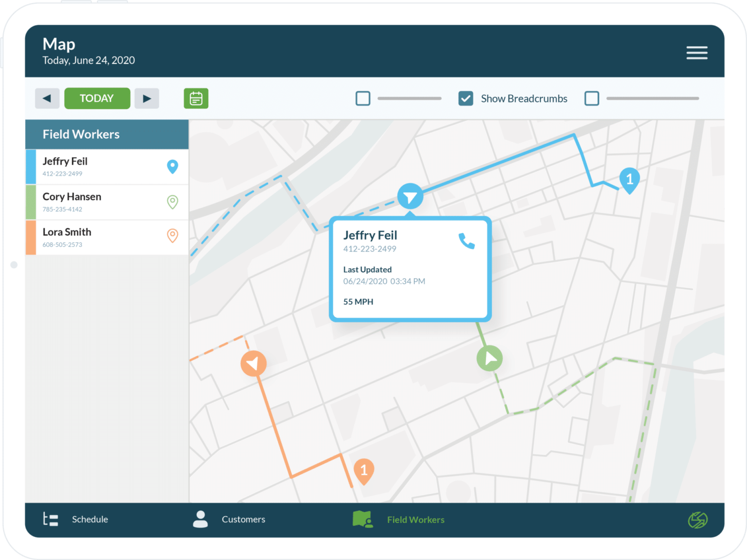
Task: Click the calendar date picker icon
Action: tap(196, 98)
